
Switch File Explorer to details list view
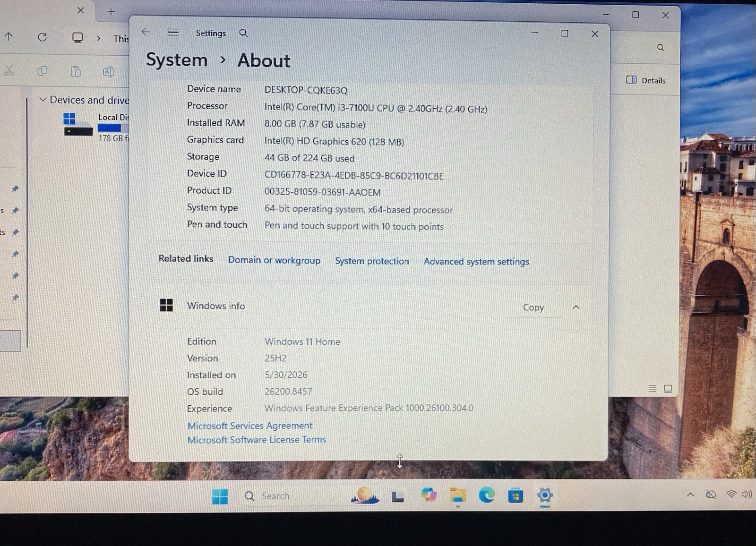[653, 389]
